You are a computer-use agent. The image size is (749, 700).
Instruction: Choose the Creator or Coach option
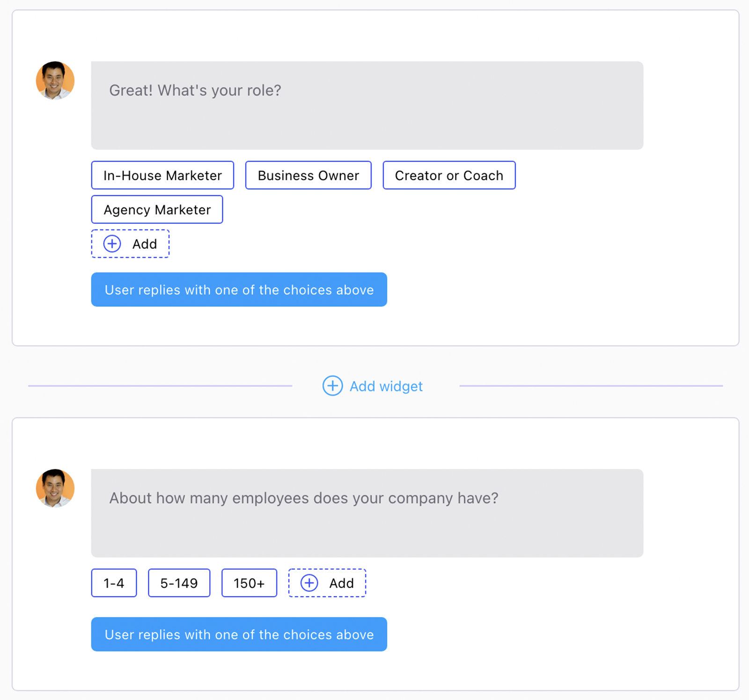(x=448, y=176)
